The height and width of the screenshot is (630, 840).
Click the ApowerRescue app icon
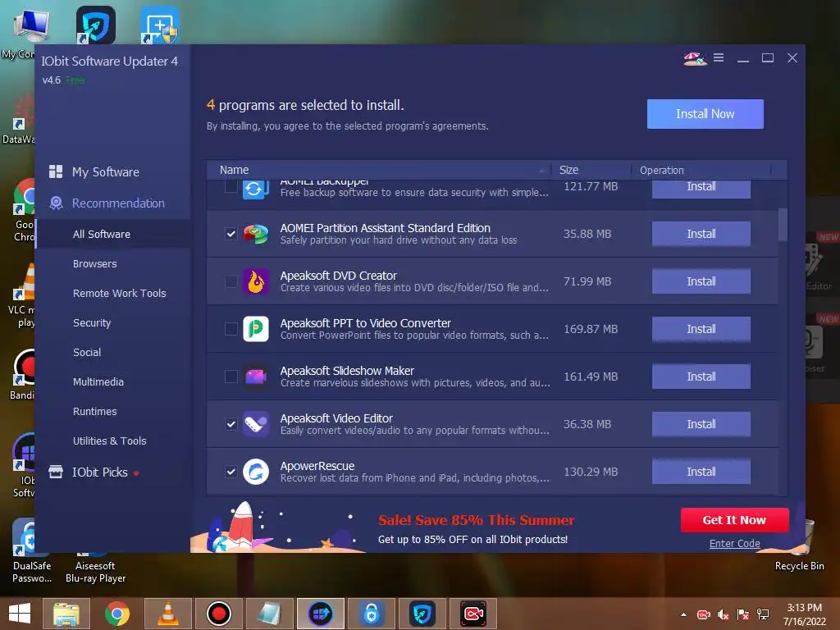click(256, 472)
